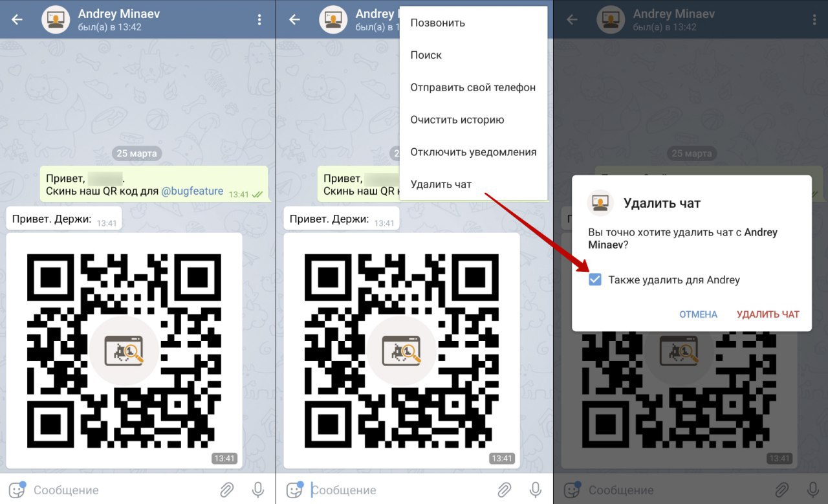Viewport: 828px width, 504px height.
Task: Confirm with УДАЛИТЬ ЧАТ button
Action: [x=768, y=314]
